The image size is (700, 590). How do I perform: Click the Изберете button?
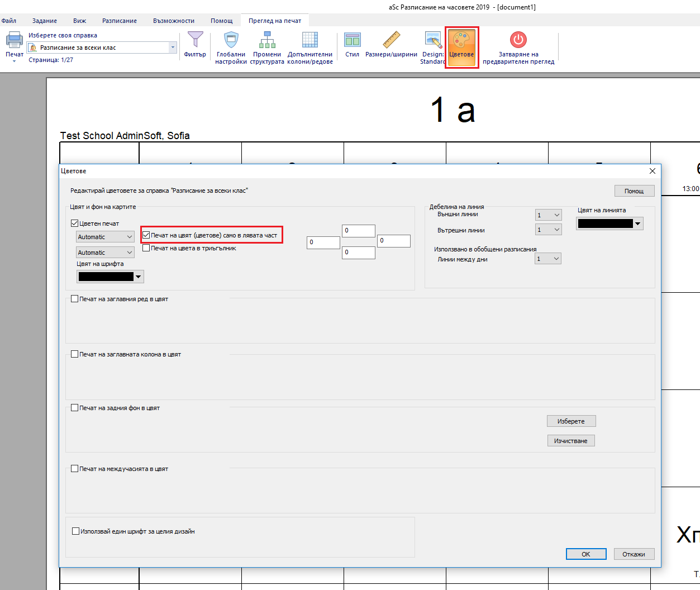[571, 421]
